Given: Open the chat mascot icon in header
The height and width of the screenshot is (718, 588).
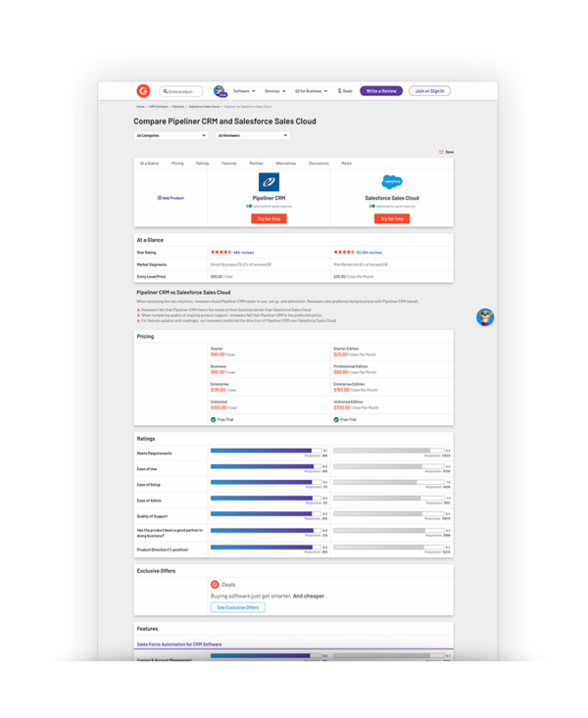Looking at the screenshot, I should coord(220,91).
